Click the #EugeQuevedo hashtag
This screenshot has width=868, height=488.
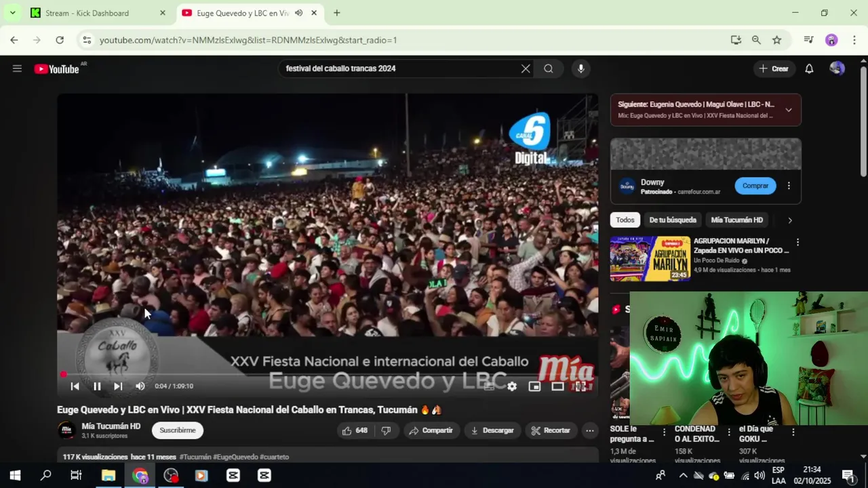235,457
